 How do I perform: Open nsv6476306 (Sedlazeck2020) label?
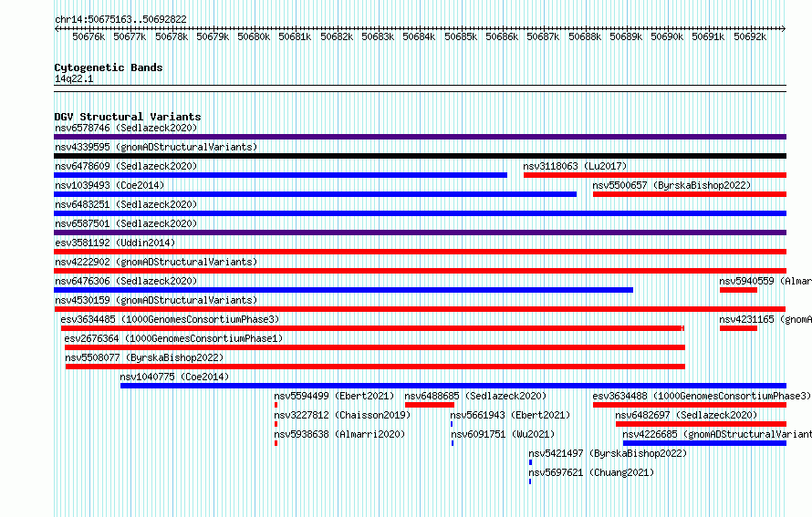tap(126, 281)
